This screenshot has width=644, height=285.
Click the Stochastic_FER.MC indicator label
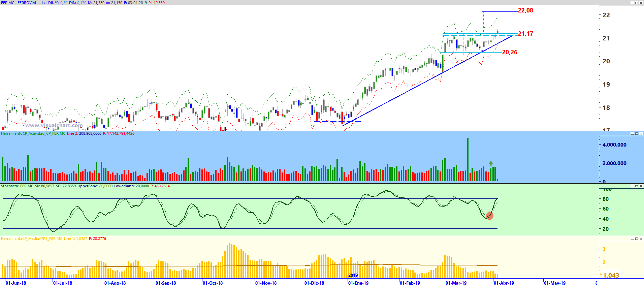[x=17, y=186]
